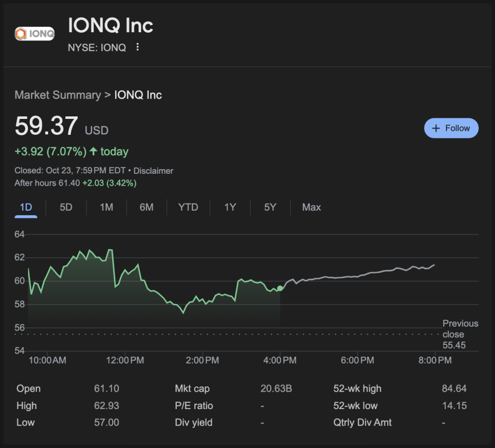
Task: Click the after-hours gray line on chart
Action: tap(359, 276)
